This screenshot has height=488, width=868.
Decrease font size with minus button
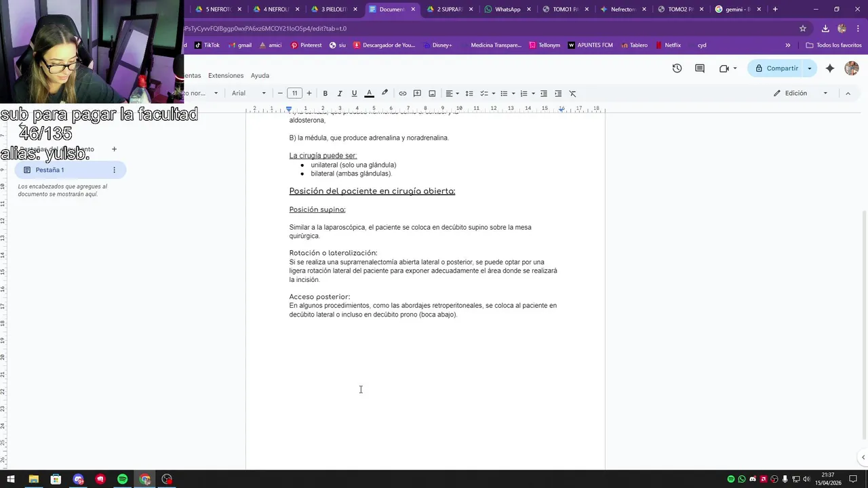coord(280,94)
